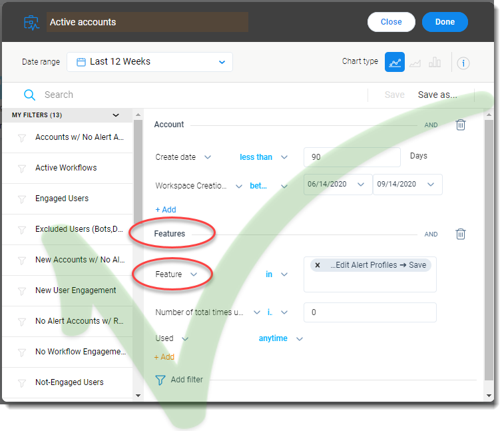Click Save as...
The height and width of the screenshot is (431, 504).
click(437, 95)
